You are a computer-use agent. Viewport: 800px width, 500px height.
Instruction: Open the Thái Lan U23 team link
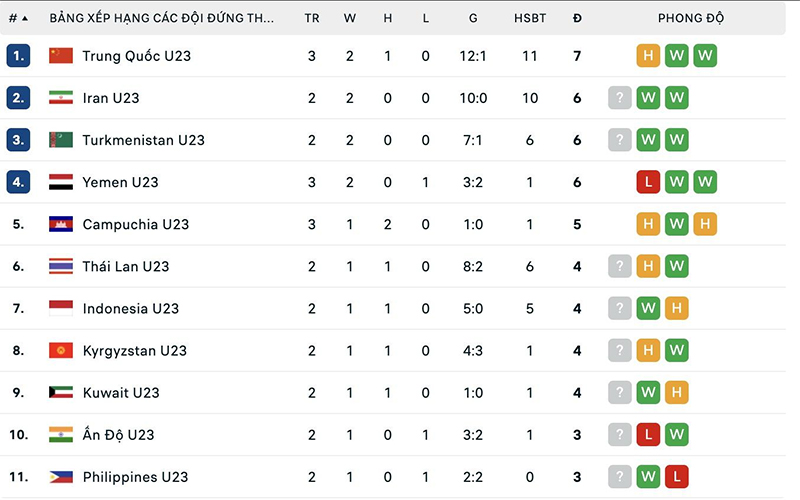tap(126, 266)
